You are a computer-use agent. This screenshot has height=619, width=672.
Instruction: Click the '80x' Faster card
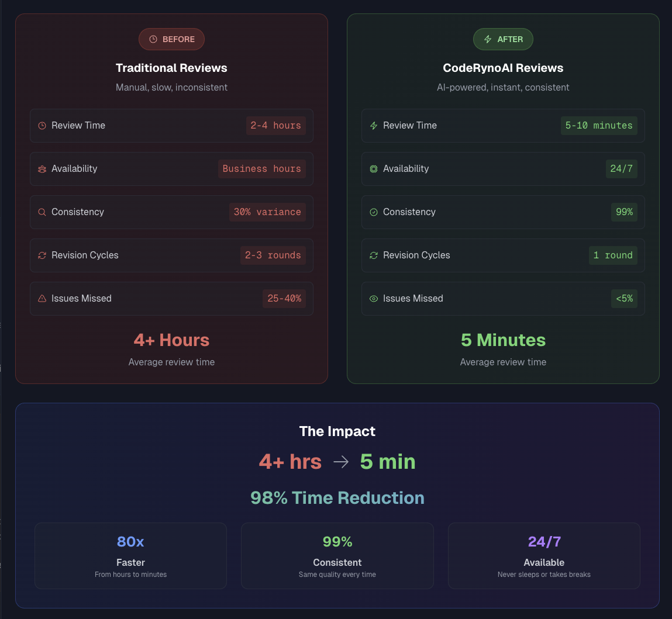[x=130, y=556]
